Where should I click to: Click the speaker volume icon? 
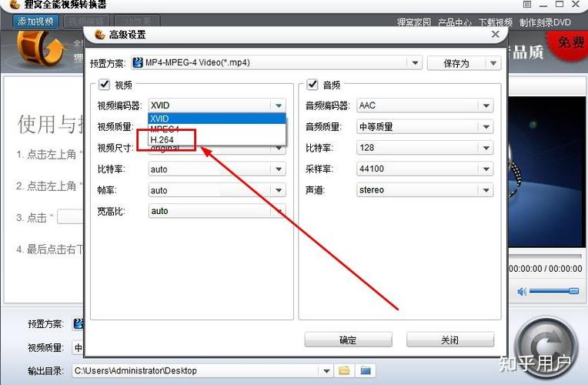(x=522, y=291)
